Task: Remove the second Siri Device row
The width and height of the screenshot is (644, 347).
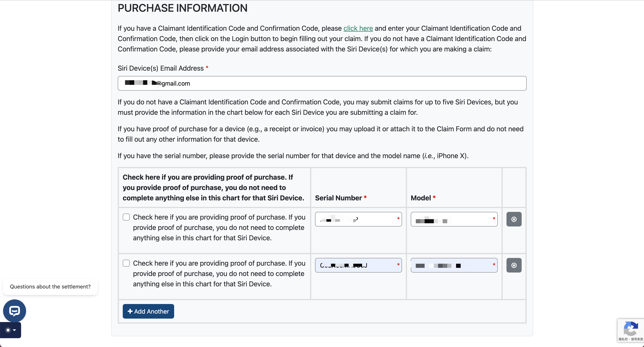Action: pyautogui.click(x=514, y=265)
